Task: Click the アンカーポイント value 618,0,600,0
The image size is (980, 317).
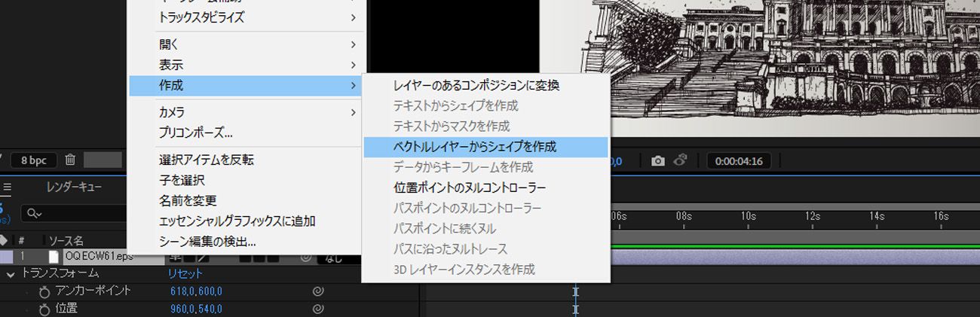Action: [196, 291]
